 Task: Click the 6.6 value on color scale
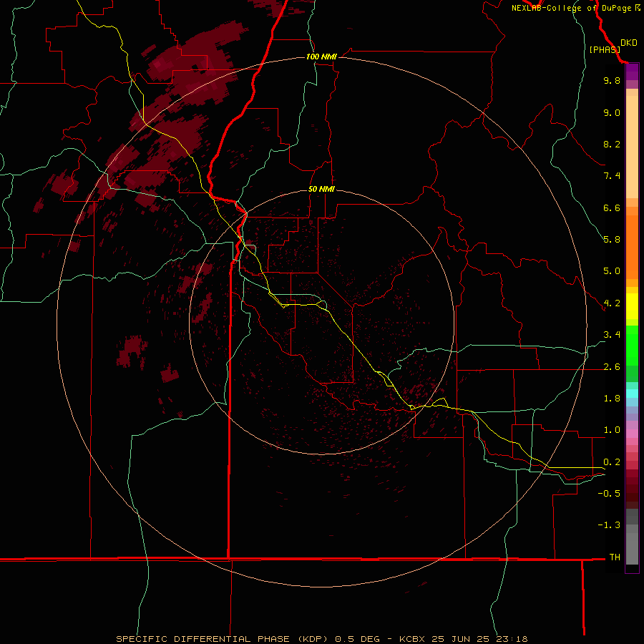point(612,208)
